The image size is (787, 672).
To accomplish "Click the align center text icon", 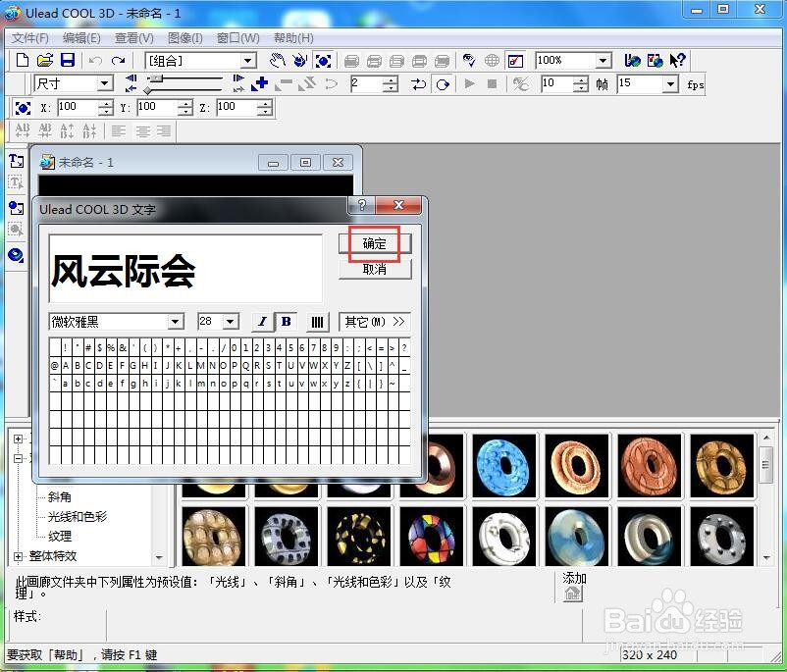I will pos(142,131).
